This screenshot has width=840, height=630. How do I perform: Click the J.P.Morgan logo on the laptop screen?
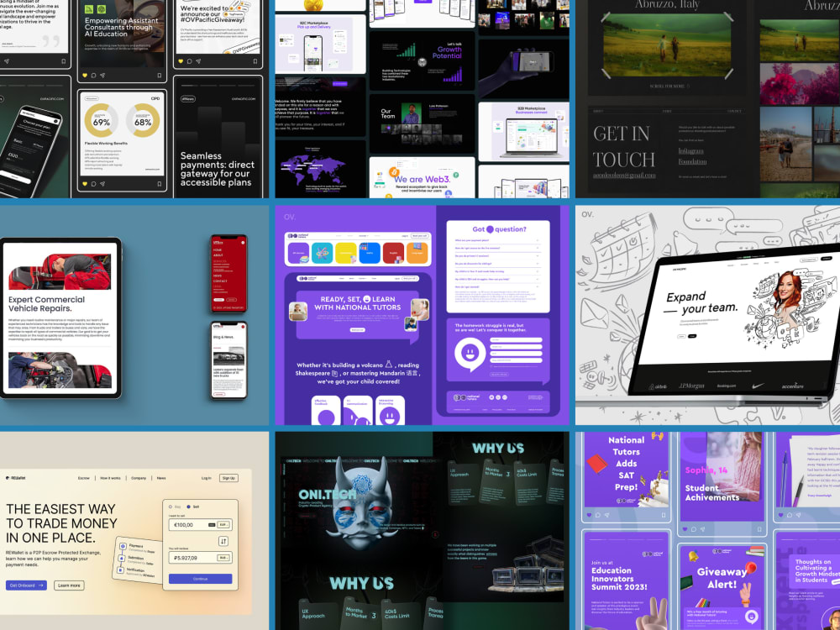coord(691,386)
